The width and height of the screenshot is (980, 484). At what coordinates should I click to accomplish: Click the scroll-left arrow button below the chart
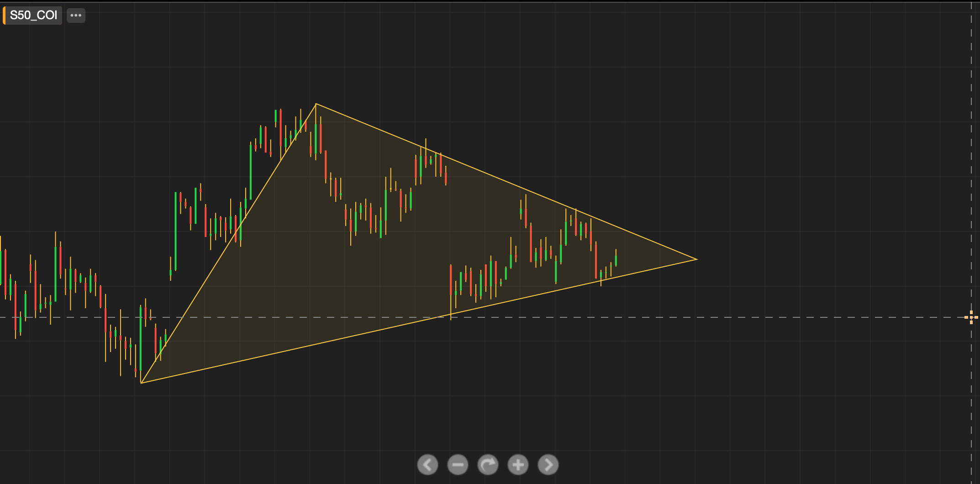pyautogui.click(x=427, y=465)
